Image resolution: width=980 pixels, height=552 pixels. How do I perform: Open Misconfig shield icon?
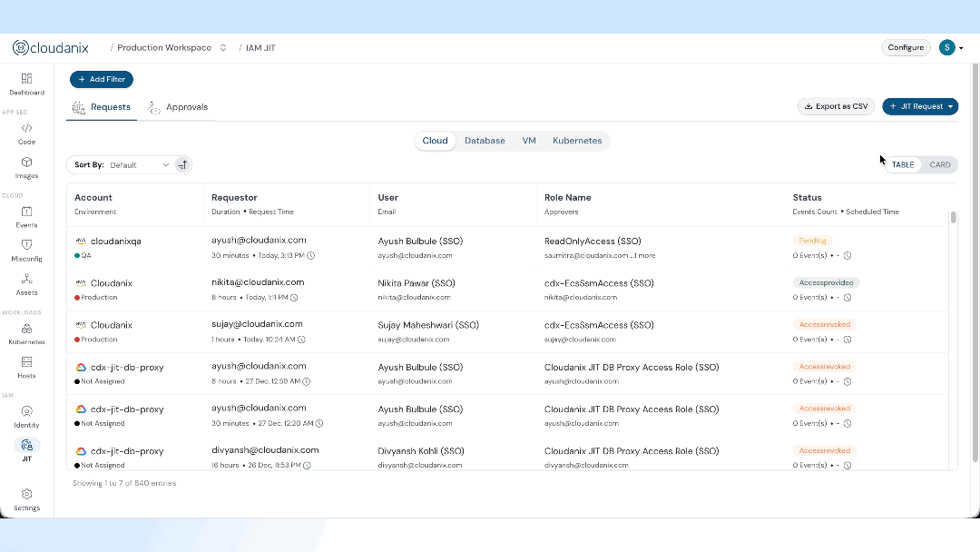(26, 250)
